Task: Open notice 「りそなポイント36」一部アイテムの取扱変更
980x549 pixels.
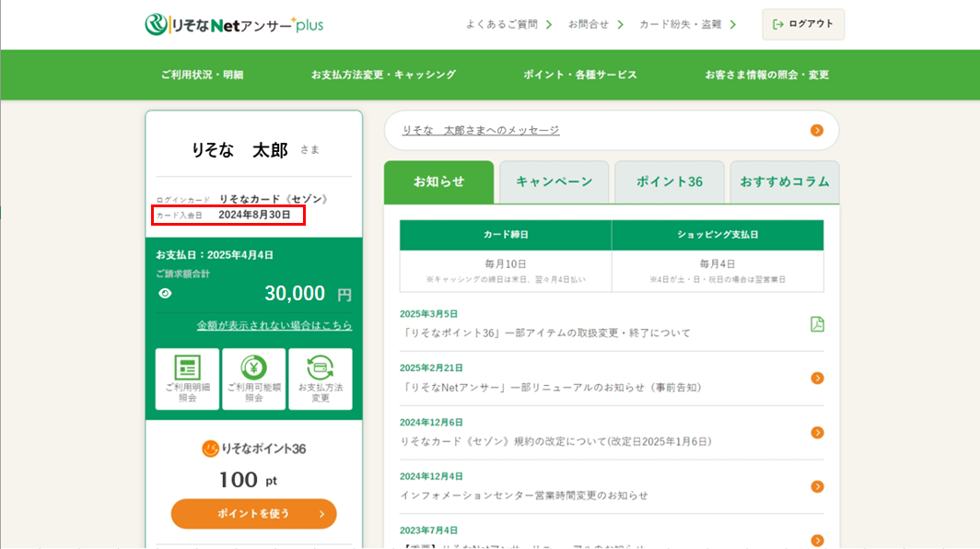Action: coord(545,333)
